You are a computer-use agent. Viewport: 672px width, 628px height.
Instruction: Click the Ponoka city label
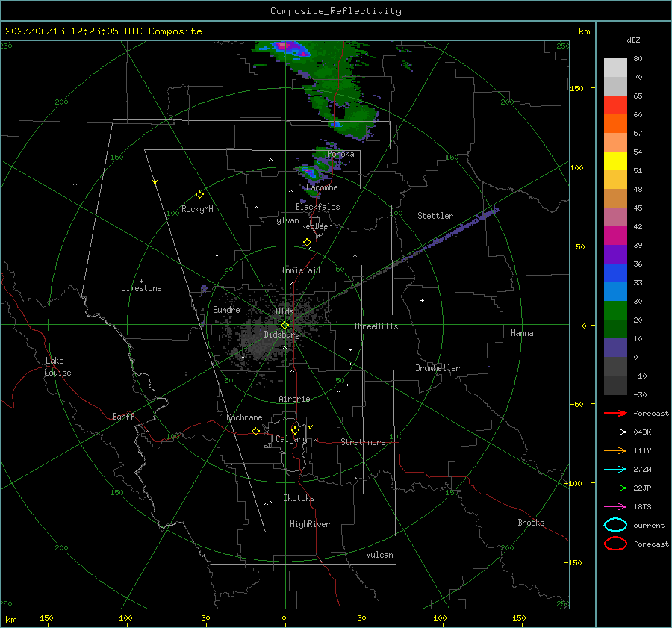[x=340, y=154]
